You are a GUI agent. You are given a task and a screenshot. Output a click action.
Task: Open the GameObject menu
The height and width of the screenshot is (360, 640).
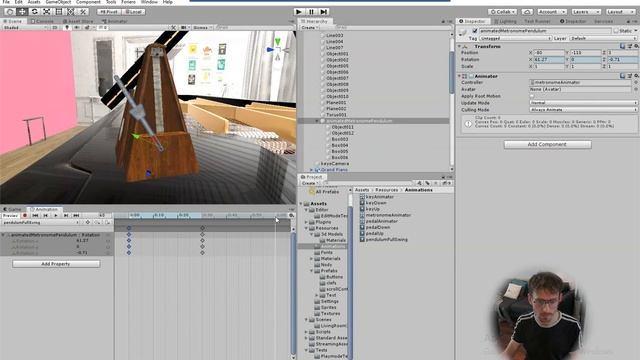pyautogui.click(x=58, y=2)
